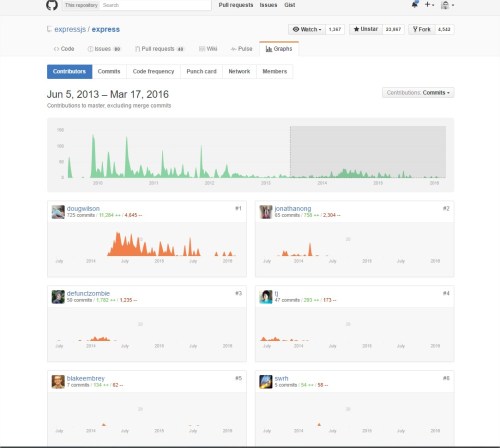This screenshot has width=500, height=448.
Task: Open the GitHub home logo
Action: coord(52,5)
